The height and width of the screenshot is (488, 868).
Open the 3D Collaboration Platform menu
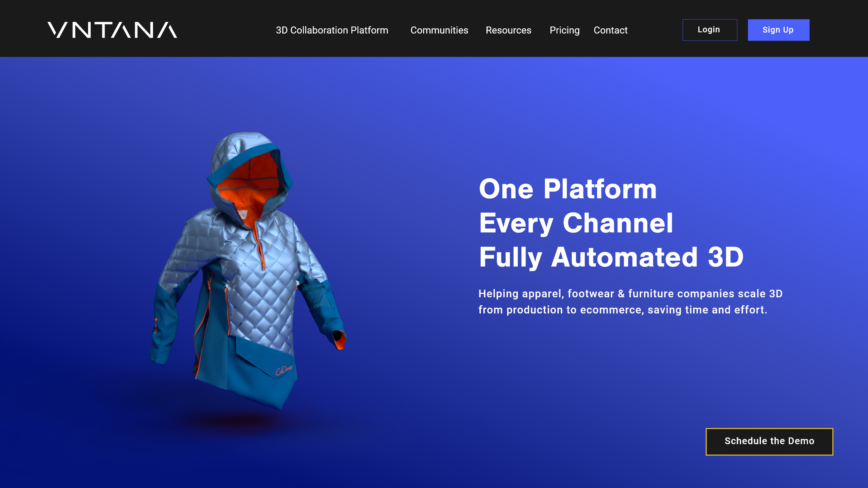(332, 30)
